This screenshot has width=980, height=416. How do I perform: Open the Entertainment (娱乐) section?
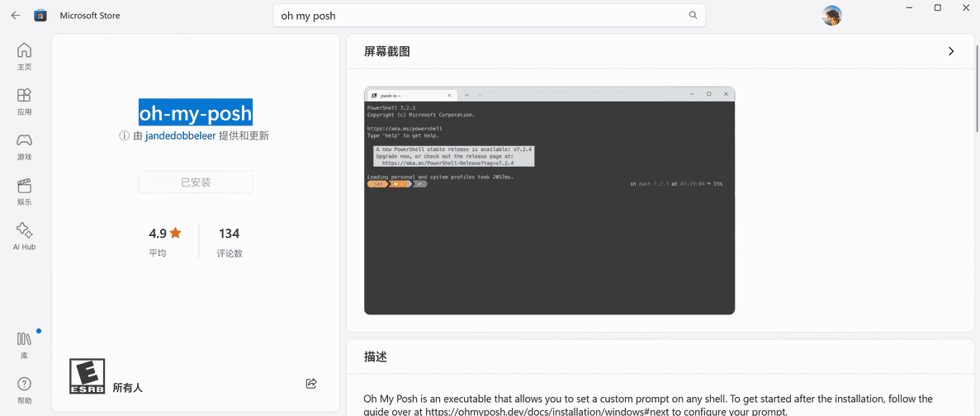tap(24, 191)
